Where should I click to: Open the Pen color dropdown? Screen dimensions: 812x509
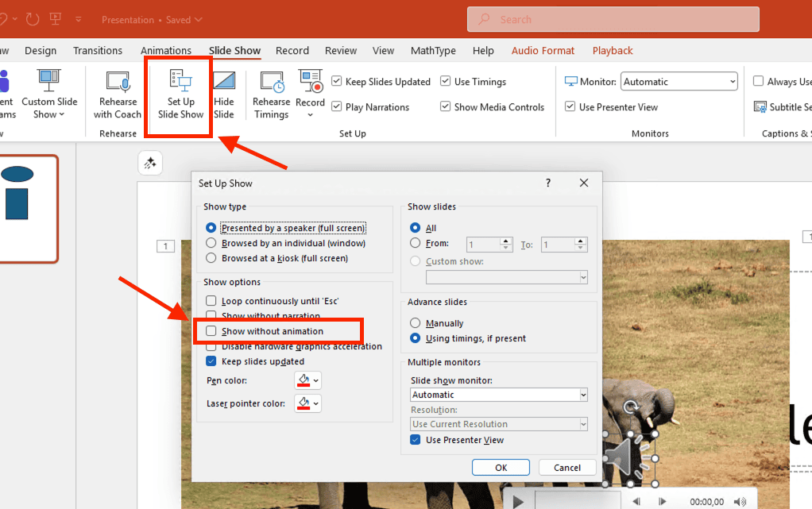307,380
